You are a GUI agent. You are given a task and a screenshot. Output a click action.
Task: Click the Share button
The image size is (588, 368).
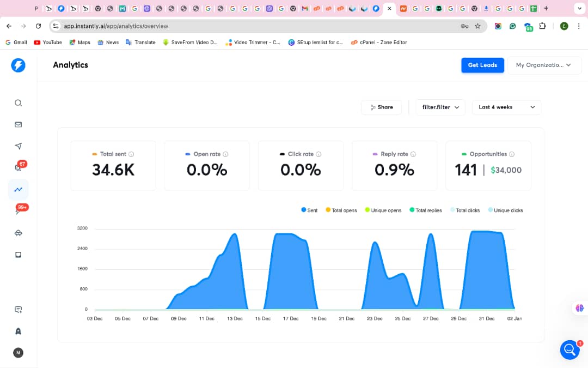pos(381,107)
